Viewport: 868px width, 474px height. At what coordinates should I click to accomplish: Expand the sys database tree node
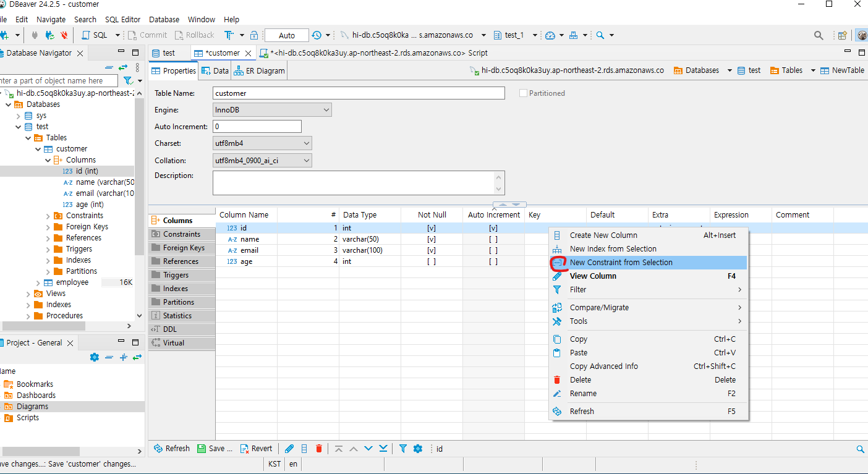pos(19,116)
